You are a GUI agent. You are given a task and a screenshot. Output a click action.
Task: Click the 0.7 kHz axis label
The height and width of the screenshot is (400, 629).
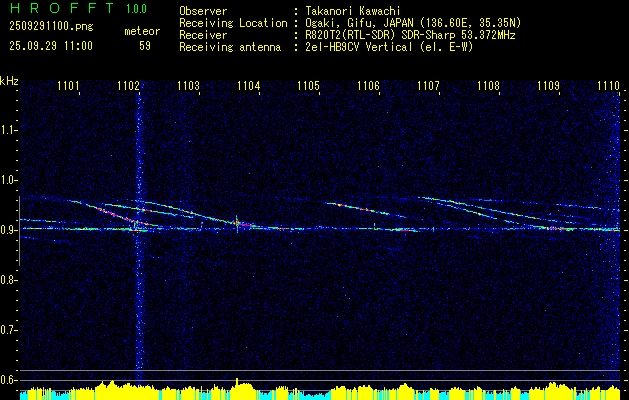click(x=8, y=330)
